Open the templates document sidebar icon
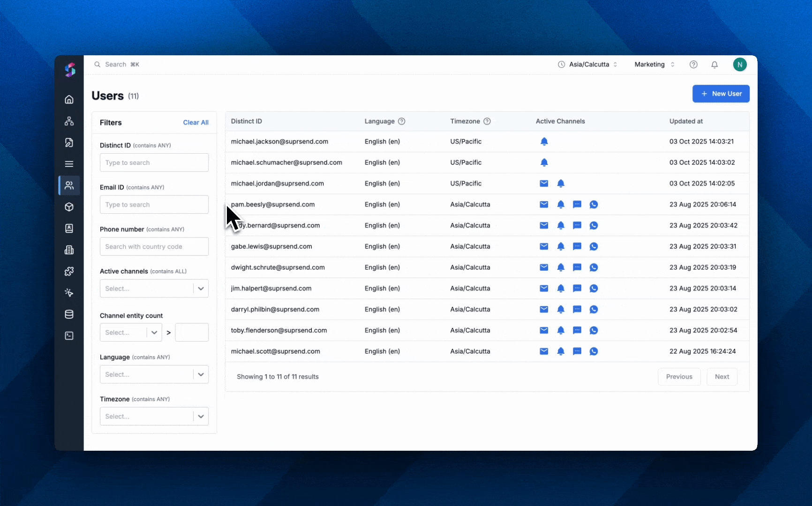This screenshot has width=812, height=506. (69, 142)
